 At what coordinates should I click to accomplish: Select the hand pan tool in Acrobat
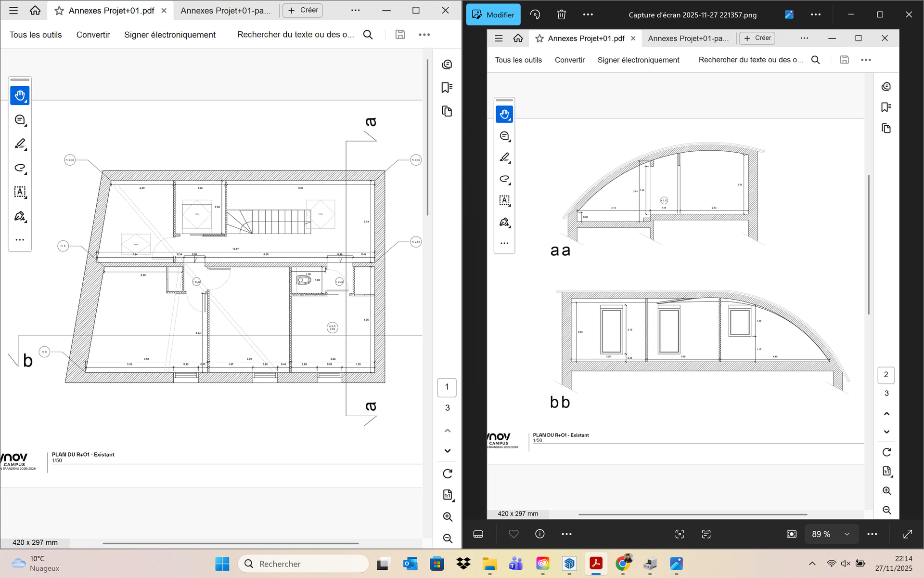coord(20,95)
